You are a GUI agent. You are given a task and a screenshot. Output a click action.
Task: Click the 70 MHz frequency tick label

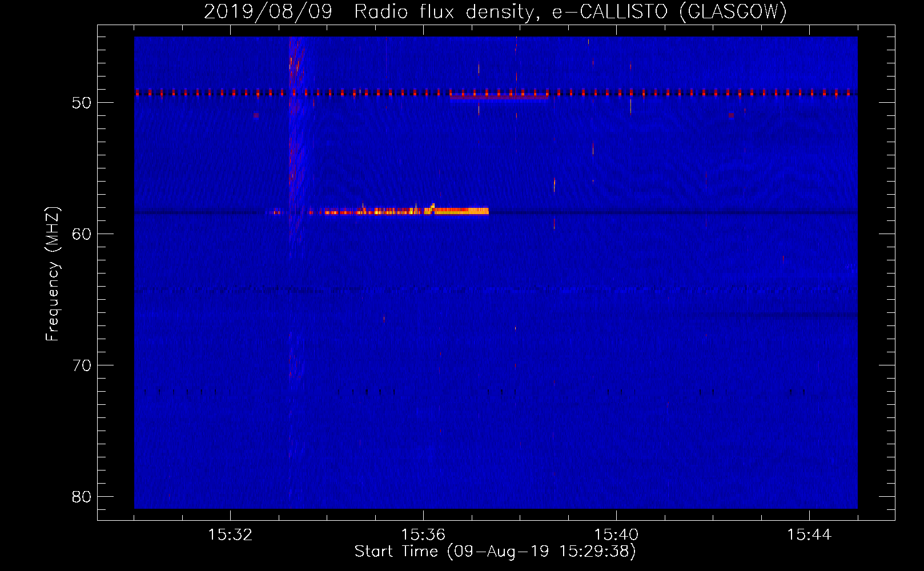82,365
